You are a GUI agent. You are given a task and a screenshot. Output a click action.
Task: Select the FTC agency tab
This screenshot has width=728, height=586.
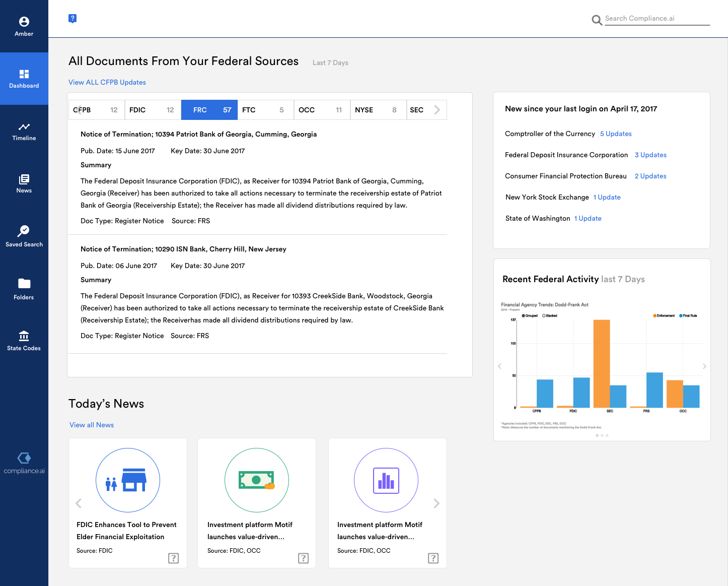[266, 110]
